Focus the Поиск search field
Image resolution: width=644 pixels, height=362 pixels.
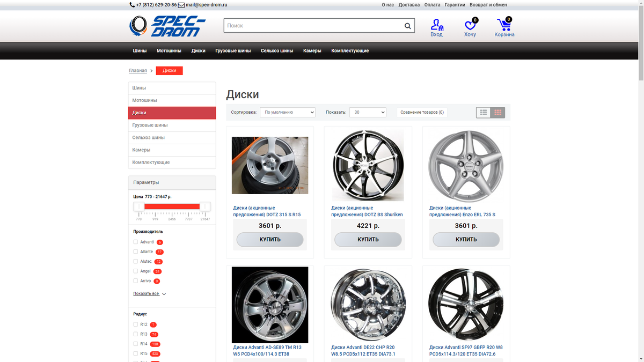[313, 26]
